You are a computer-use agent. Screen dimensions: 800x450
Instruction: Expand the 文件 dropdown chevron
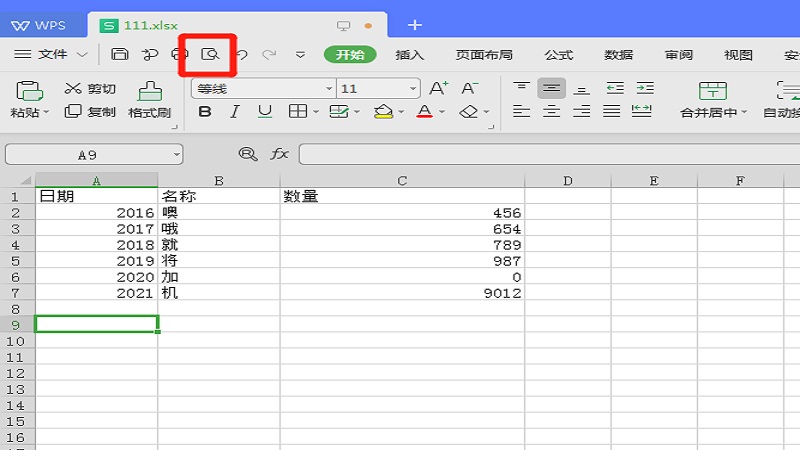(x=82, y=55)
